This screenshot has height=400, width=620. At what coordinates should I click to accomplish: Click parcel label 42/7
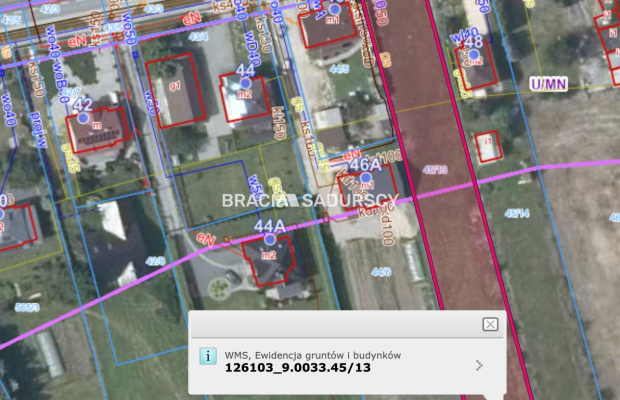[71, 92]
